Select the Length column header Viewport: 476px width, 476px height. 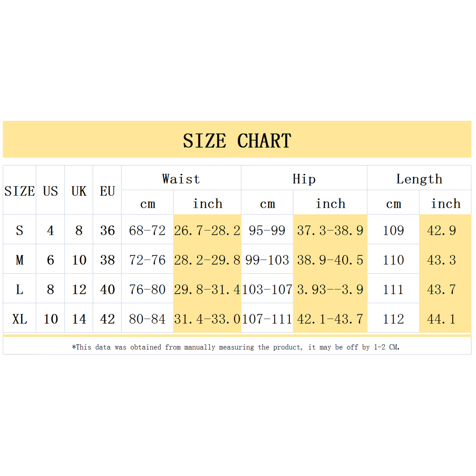click(419, 179)
